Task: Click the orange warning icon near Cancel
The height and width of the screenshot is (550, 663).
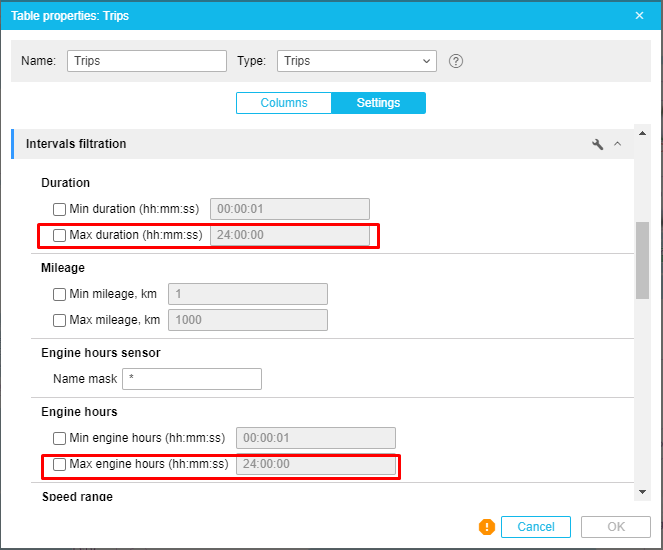Action: pyautogui.click(x=487, y=527)
